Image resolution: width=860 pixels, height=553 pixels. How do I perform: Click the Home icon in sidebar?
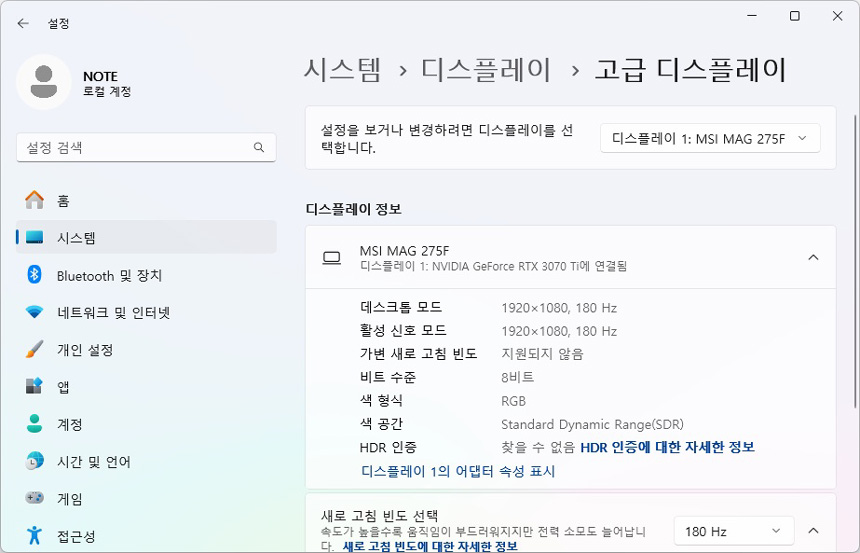35,200
